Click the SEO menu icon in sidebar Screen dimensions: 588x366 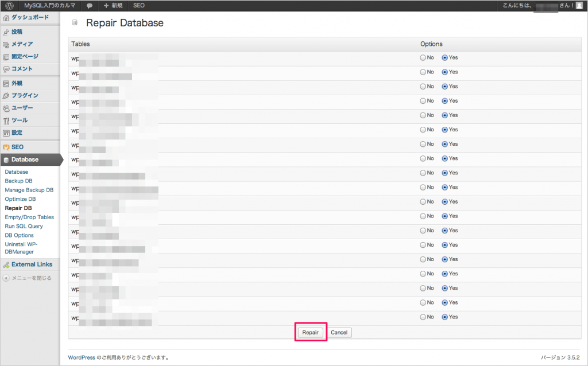coord(6,147)
